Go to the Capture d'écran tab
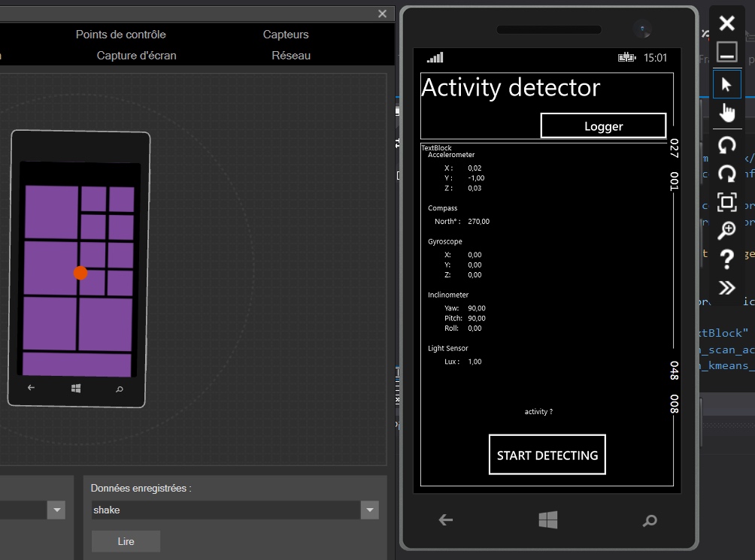The height and width of the screenshot is (560, 755). tap(136, 56)
